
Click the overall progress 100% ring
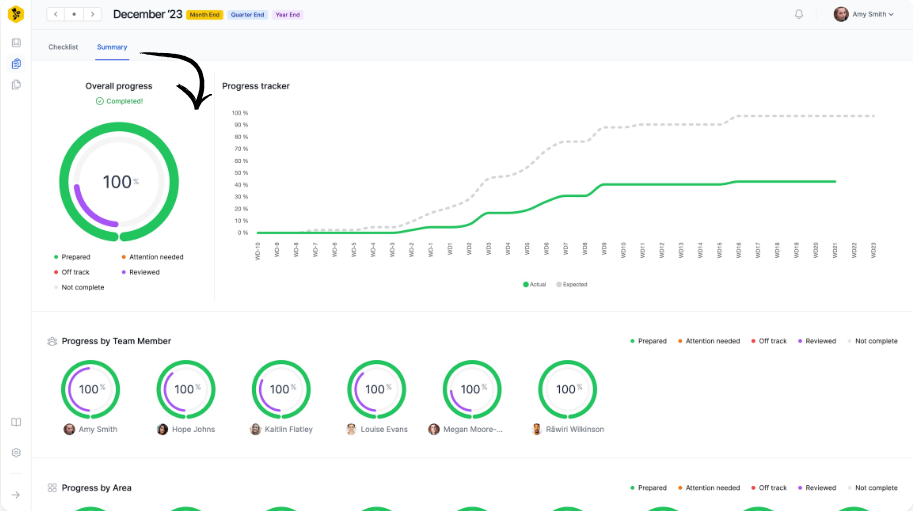(x=119, y=182)
